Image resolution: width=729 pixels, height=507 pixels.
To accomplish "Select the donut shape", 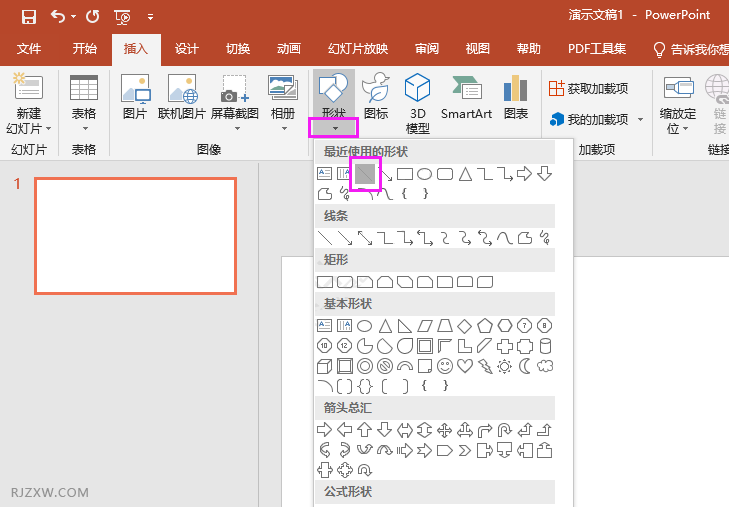I will (x=365, y=366).
